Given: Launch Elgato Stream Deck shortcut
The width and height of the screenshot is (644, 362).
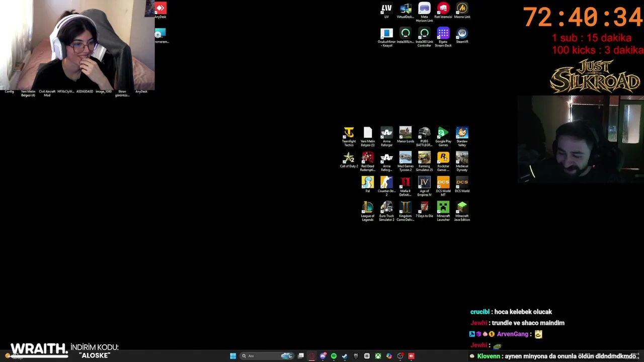Looking at the screenshot, I should pos(443,37).
